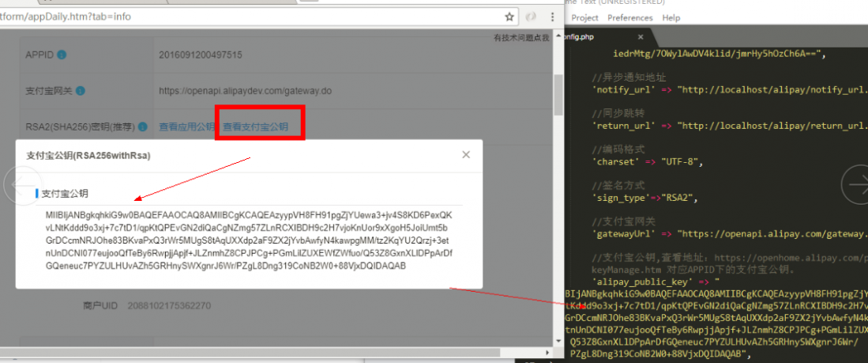Click the key line starting with nUnDCNl077eujoo
Screen dimensions: 868x363
point(250,253)
